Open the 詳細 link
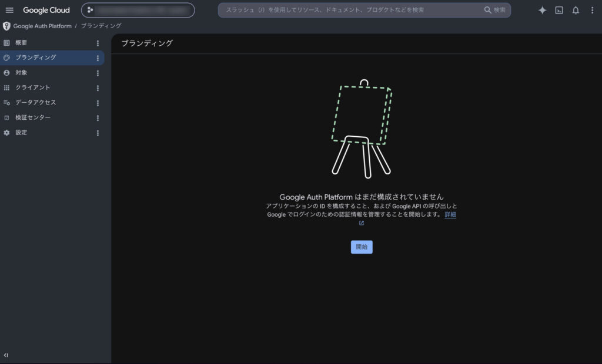The image size is (602, 364). (x=450, y=214)
